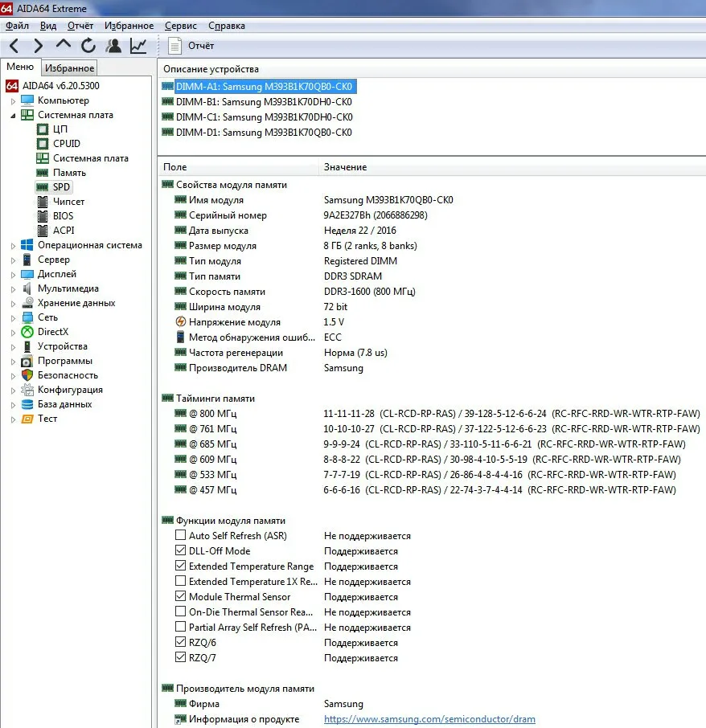
Task: Select the DirectX Xbox icon
Action: [27, 332]
